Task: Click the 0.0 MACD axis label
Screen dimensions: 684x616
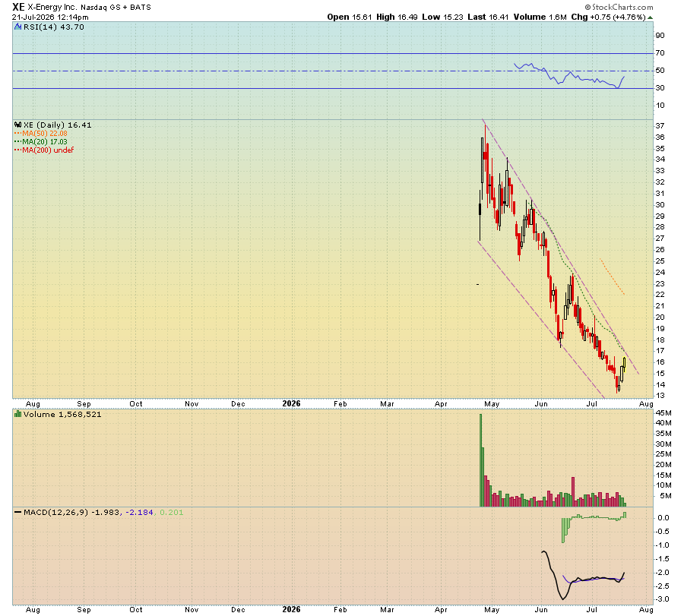Action: tap(663, 518)
